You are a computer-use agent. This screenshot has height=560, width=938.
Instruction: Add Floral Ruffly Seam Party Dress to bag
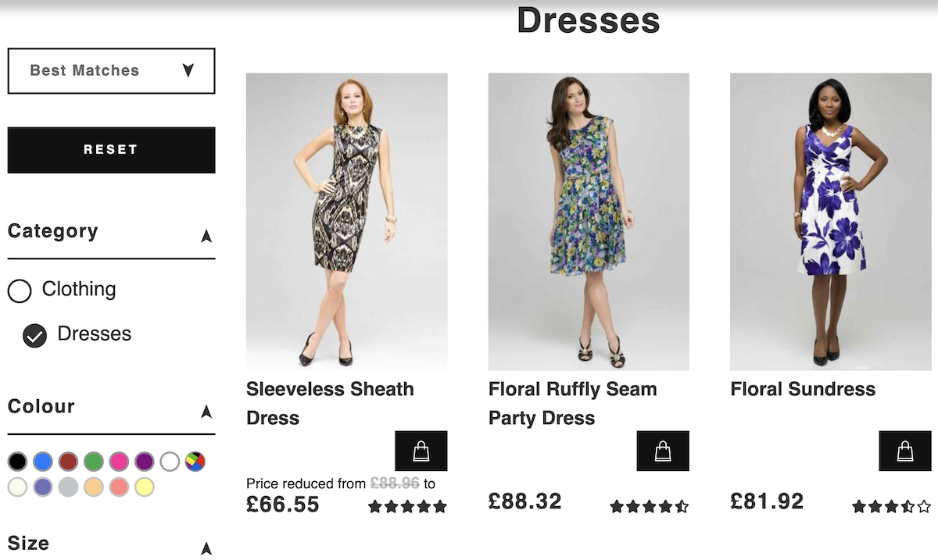tap(663, 451)
